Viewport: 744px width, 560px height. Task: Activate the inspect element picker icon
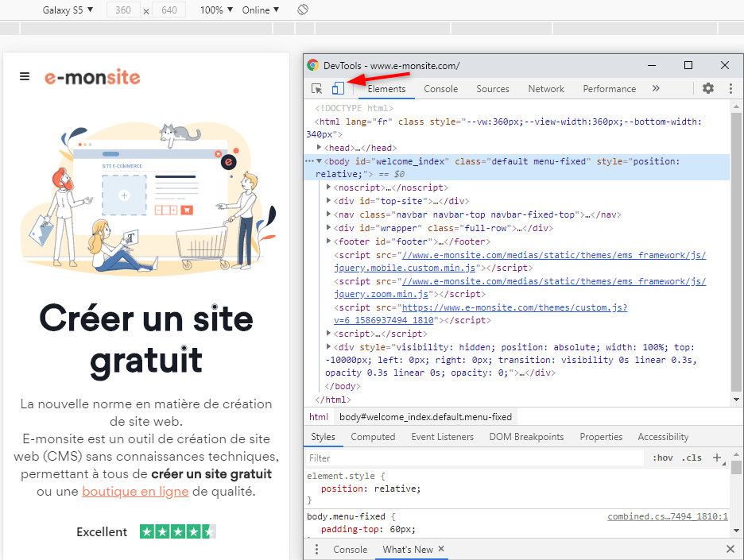[x=316, y=89]
